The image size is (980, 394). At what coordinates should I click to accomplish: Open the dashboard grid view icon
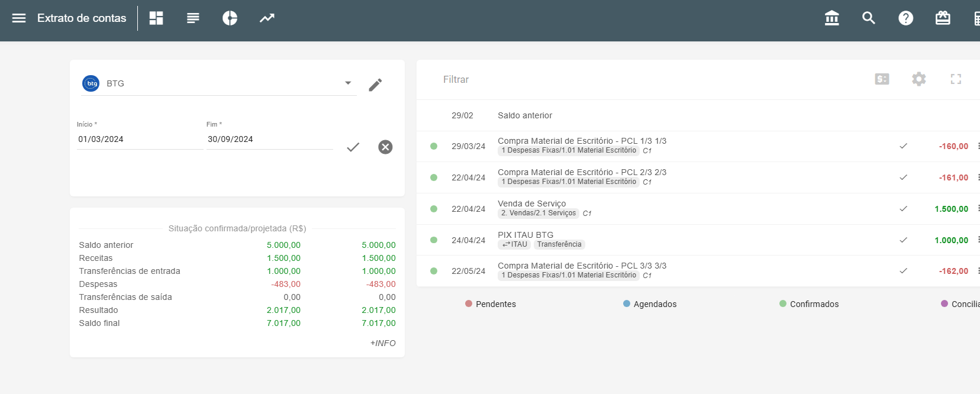click(156, 18)
